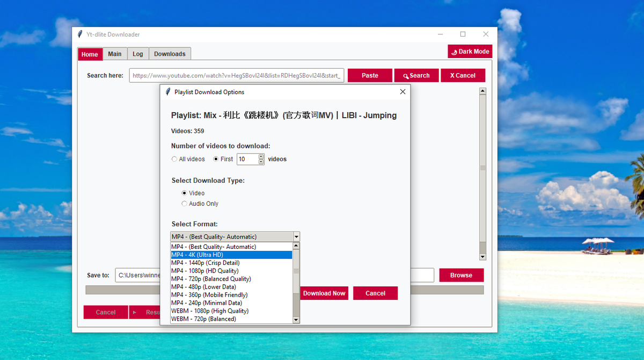Image resolution: width=644 pixels, height=360 pixels.
Task: Select the All videos radio button
Action: 174,159
